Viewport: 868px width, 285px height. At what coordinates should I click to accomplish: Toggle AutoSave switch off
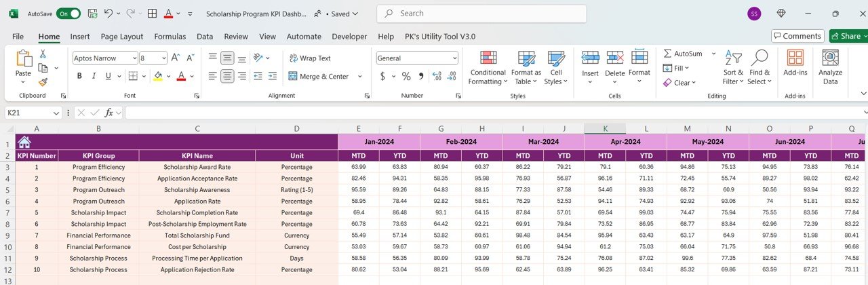point(68,14)
